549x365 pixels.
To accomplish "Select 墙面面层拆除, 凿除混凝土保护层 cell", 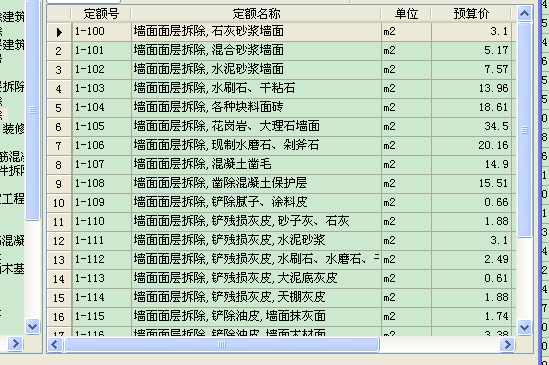I will 257,183.
